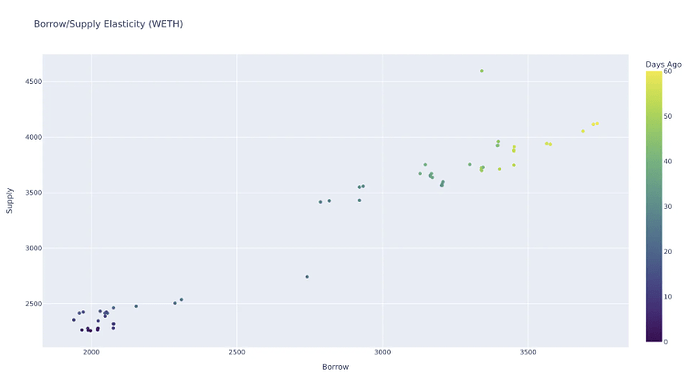Viewport: 690px width, 387px height.
Task: Click the 0 label on the colorbar
Action: coord(666,342)
